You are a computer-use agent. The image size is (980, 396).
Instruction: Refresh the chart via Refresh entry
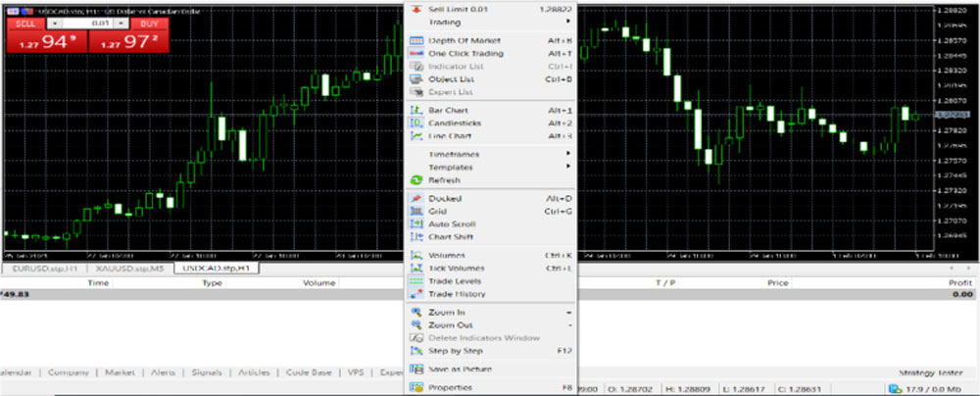[491, 180]
